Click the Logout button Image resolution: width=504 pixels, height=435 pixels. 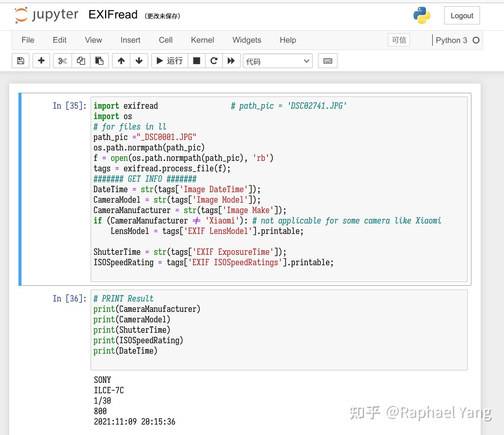(462, 15)
